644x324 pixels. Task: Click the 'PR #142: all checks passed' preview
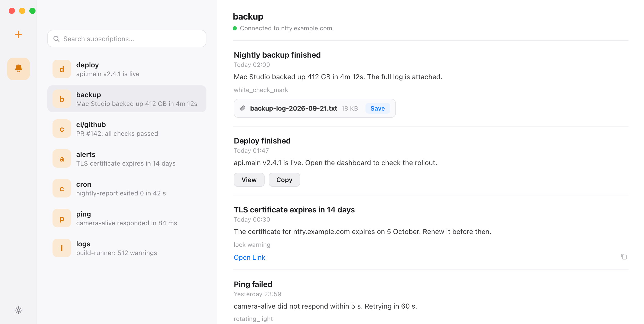pos(117,133)
